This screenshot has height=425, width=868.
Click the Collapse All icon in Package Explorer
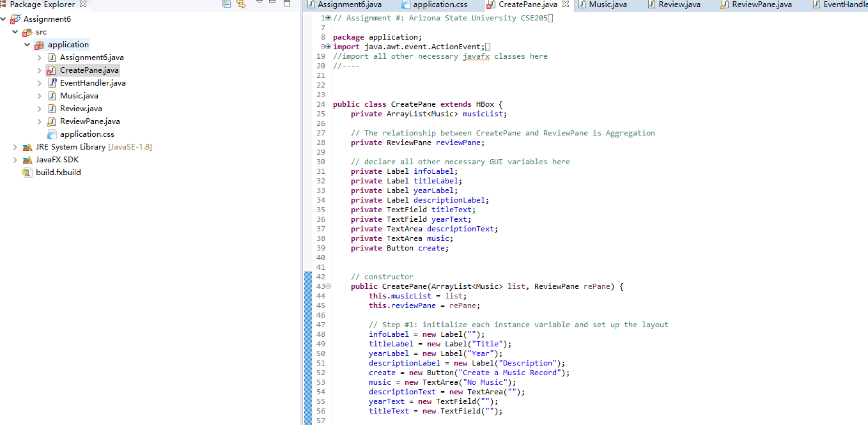tap(226, 4)
